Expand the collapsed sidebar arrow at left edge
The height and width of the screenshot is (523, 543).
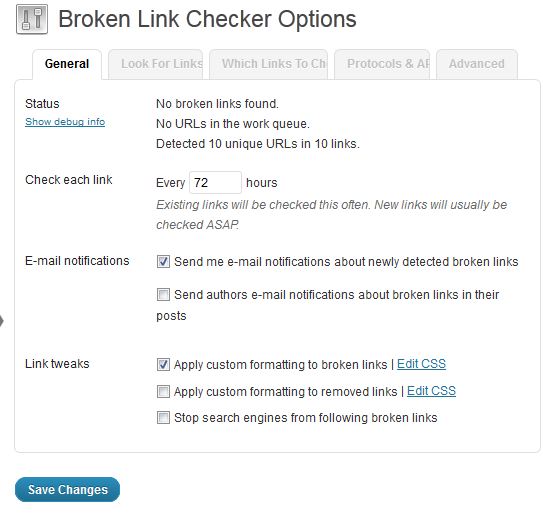[2, 321]
